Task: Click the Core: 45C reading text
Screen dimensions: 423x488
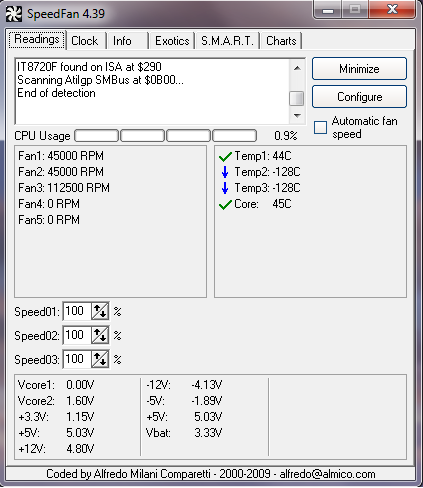Action: 263,204
